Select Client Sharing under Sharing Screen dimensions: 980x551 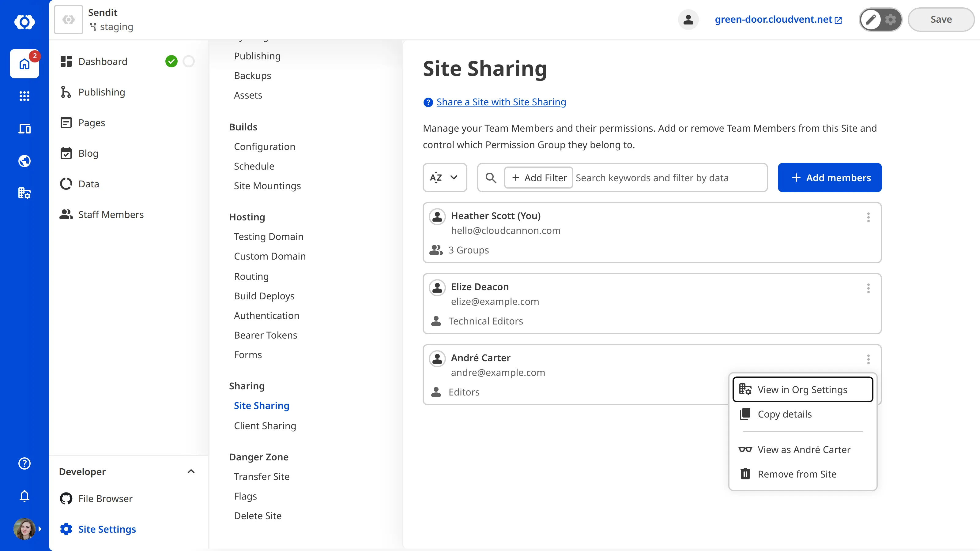coord(265,425)
